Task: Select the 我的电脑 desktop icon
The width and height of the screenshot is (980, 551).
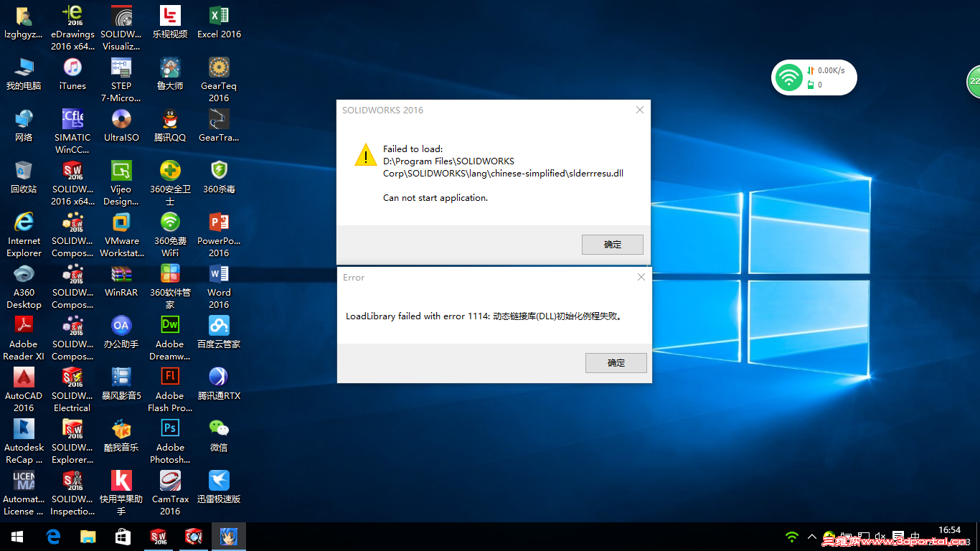Action: tap(24, 74)
